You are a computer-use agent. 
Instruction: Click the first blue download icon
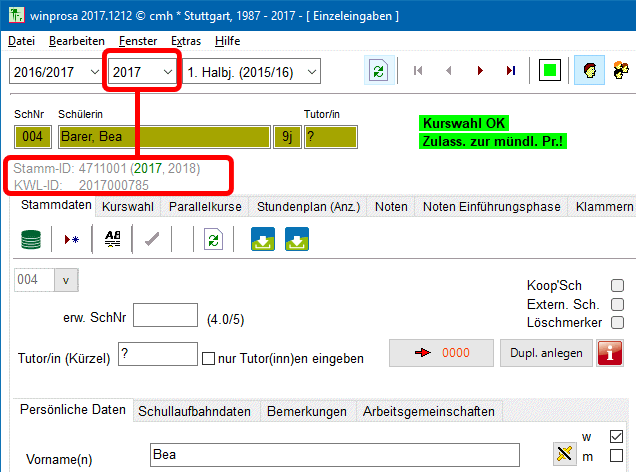click(263, 240)
